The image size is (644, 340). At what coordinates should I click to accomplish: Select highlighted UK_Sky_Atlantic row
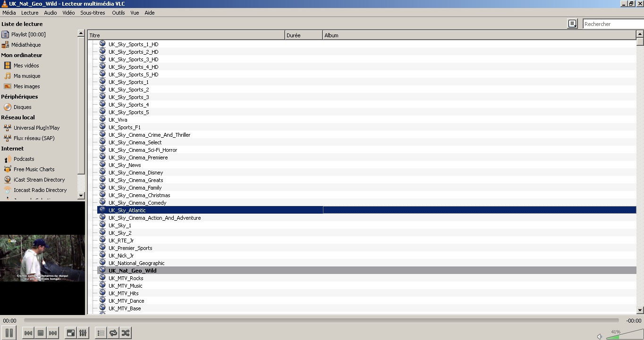pyautogui.click(x=366, y=210)
